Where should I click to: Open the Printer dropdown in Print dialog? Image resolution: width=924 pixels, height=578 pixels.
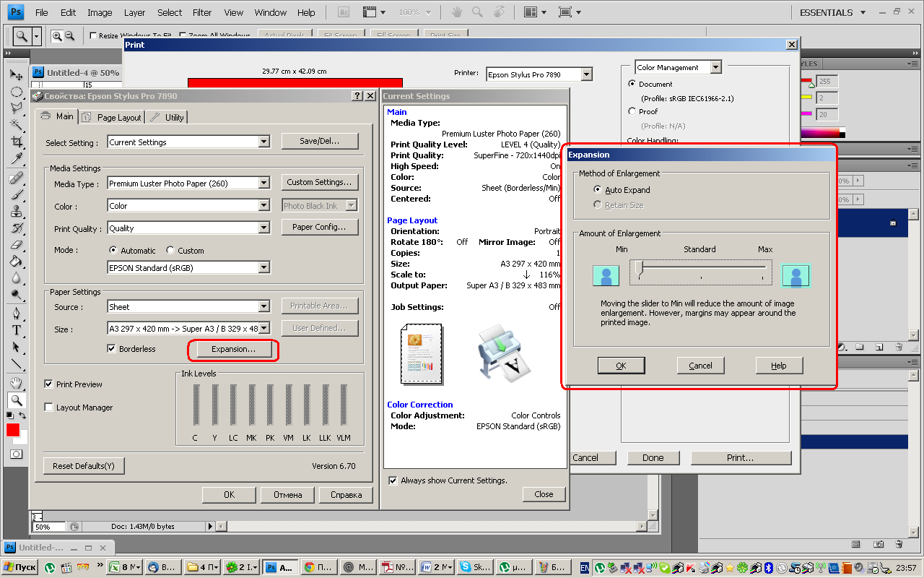click(x=539, y=74)
